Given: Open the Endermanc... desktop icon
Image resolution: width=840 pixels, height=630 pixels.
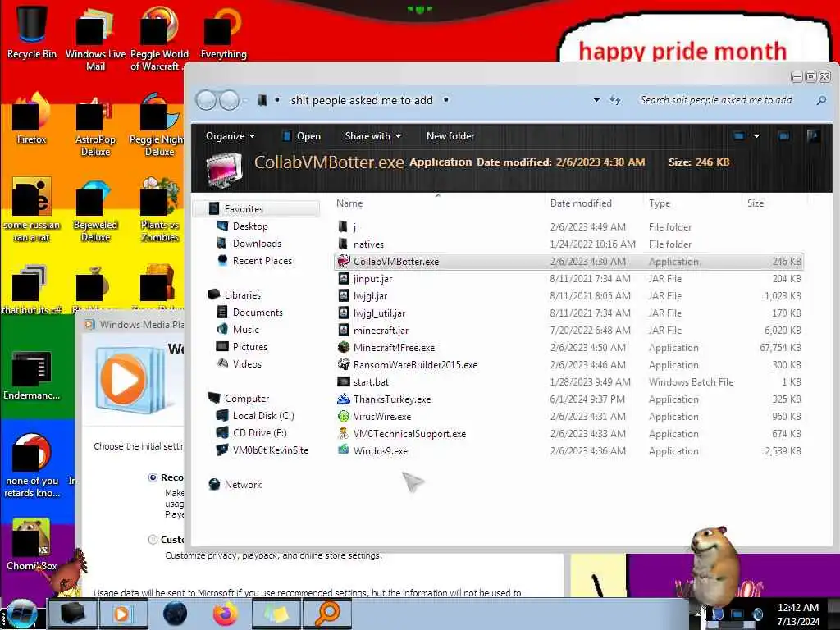Looking at the screenshot, I should click(32, 375).
